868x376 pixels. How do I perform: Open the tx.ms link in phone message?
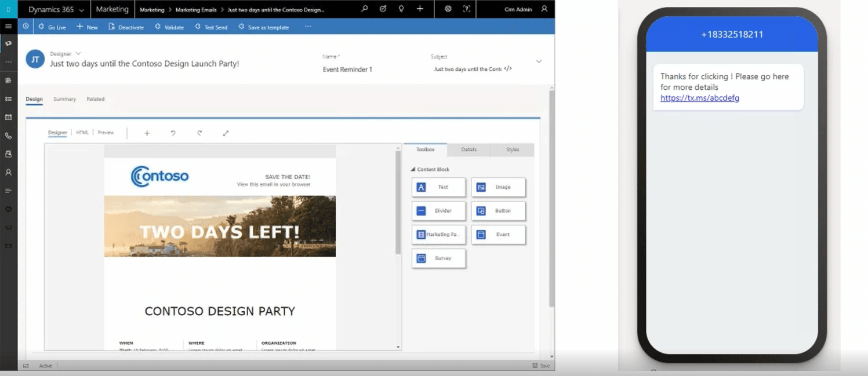(700, 98)
